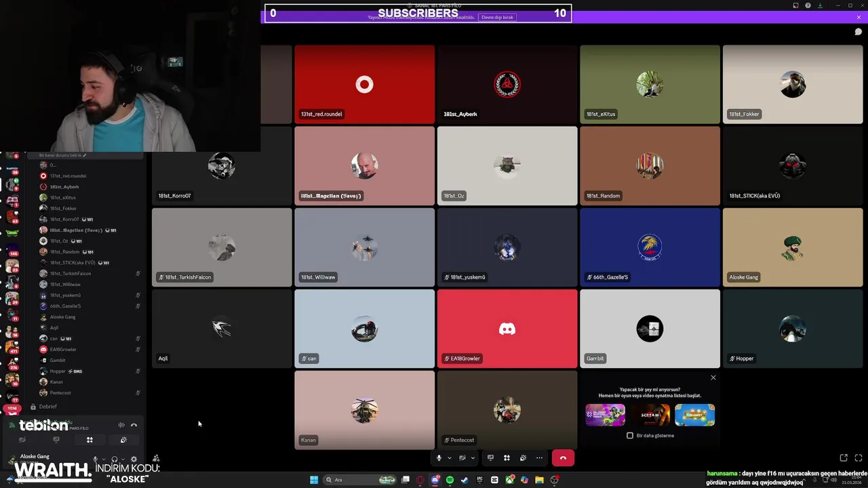Select 181st_Ayberk video tile
The height and width of the screenshot is (488, 868).
[507, 85]
